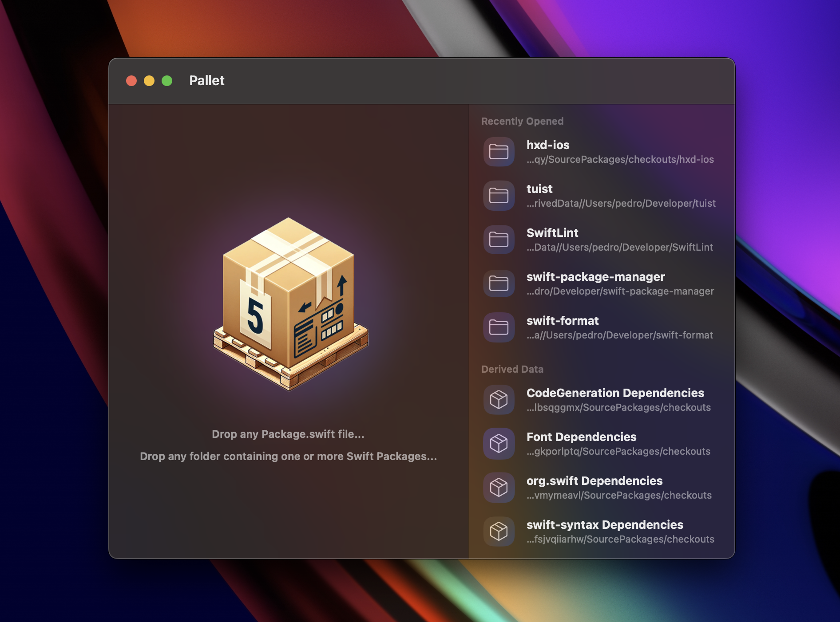840x622 pixels.
Task: Click the path ...fsjvqiiarhw/SourcePackages/checkouts
Action: pyautogui.click(x=621, y=539)
